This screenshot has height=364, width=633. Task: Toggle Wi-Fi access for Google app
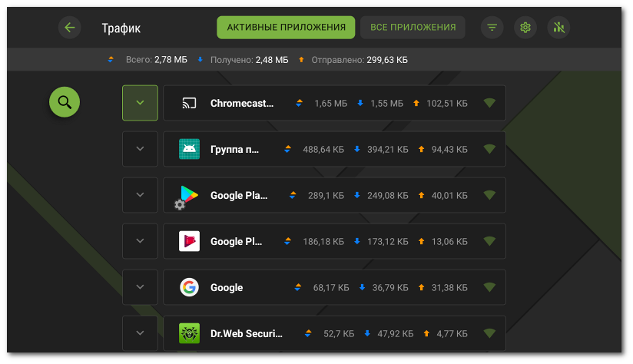coord(489,288)
